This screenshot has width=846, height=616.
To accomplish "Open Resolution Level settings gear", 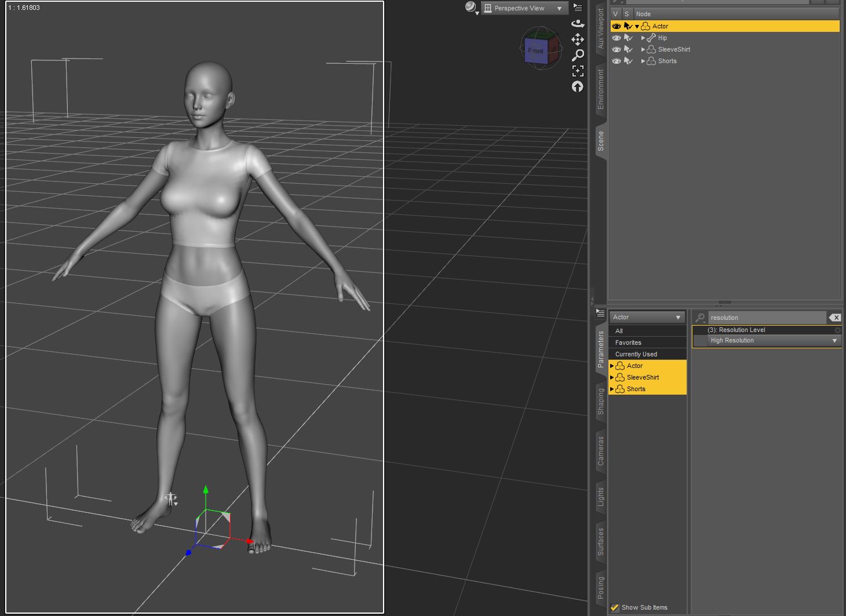I will point(837,330).
